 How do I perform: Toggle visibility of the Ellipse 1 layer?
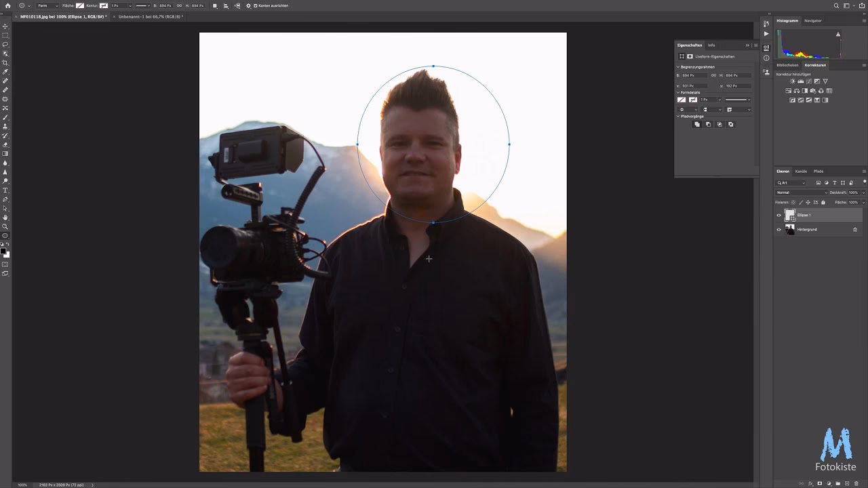click(778, 215)
